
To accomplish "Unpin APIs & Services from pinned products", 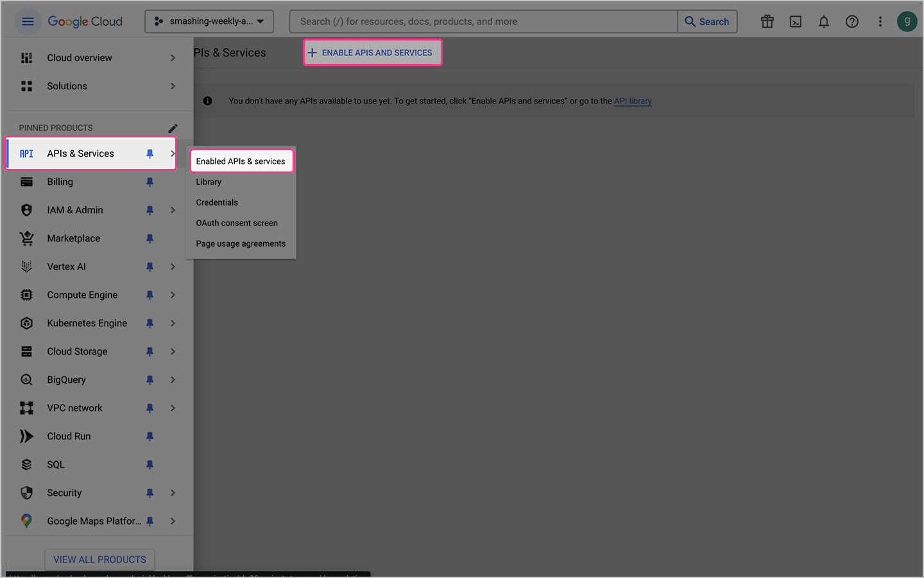I will (x=150, y=153).
